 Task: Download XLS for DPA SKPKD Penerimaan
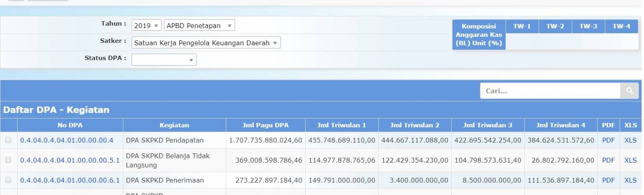pos(630,180)
